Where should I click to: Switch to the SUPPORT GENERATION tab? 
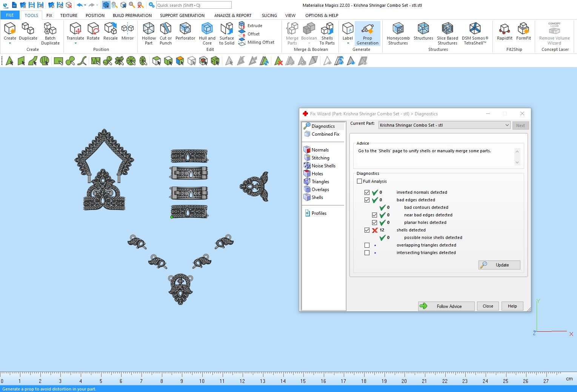coord(182,15)
